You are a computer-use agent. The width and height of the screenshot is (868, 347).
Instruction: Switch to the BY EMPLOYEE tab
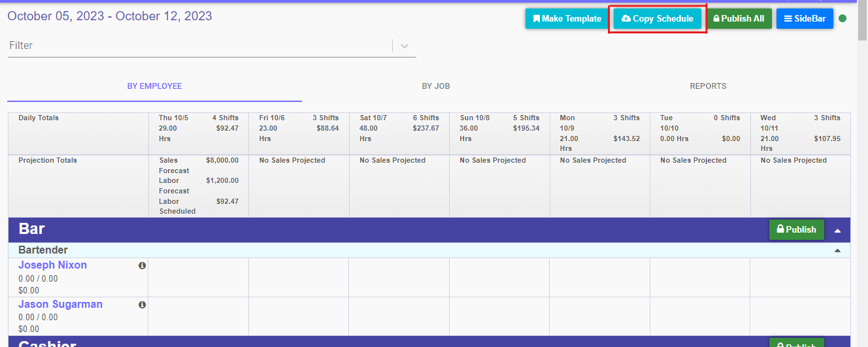[155, 86]
